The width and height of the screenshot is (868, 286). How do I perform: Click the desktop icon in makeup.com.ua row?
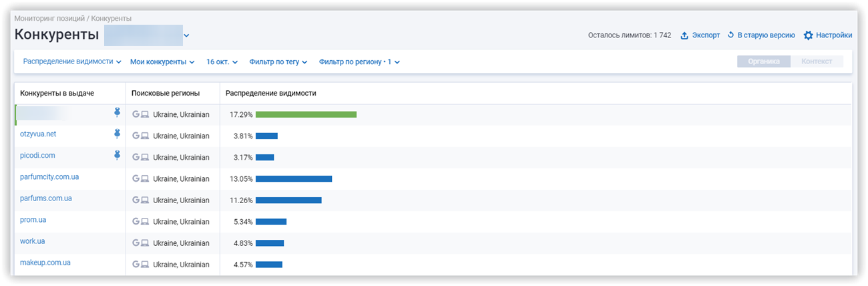click(x=145, y=264)
